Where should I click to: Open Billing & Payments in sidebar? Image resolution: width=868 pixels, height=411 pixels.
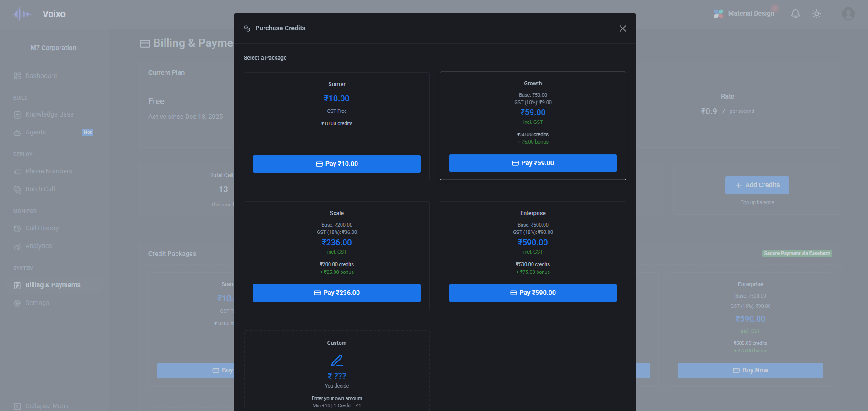[x=54, y=285]
